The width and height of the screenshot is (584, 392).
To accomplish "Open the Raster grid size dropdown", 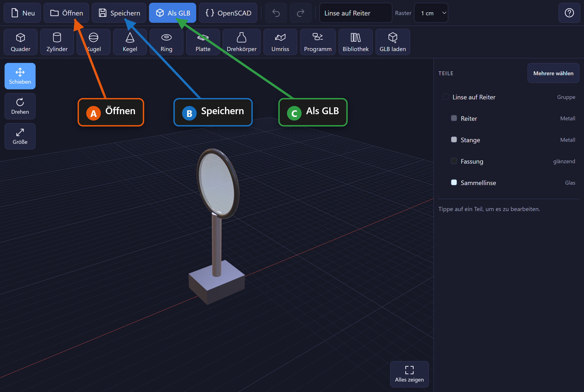I will [431, 13].
